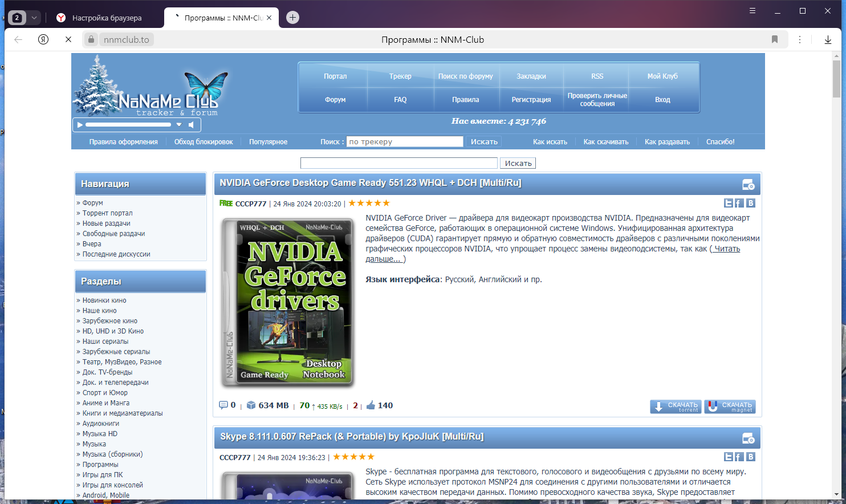Click the tracker search field
The height and width of the screenshot is (504, 846).
pyautogui.click(x=405, y=141)
